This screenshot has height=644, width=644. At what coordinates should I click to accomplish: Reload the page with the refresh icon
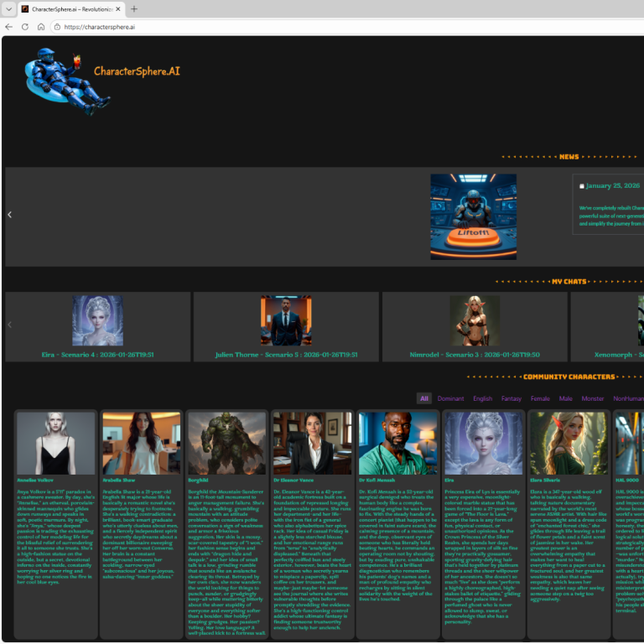(25, 27)
